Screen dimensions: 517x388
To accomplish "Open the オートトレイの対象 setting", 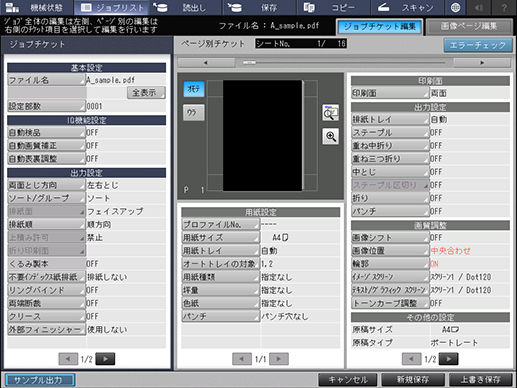I will (x=221, y=264).
